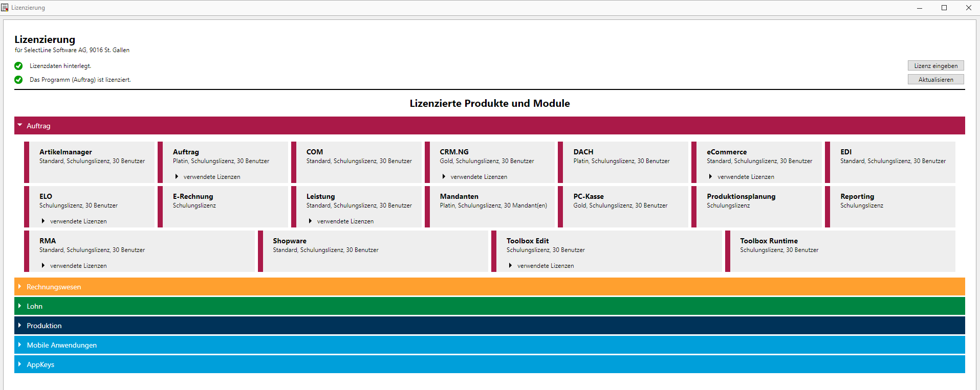Click 'für SelectLine Software AG, 9016 St. Gallen' text
Image resolution: width=980 pixels, height=390 pixels.
(x=72, y=50)
